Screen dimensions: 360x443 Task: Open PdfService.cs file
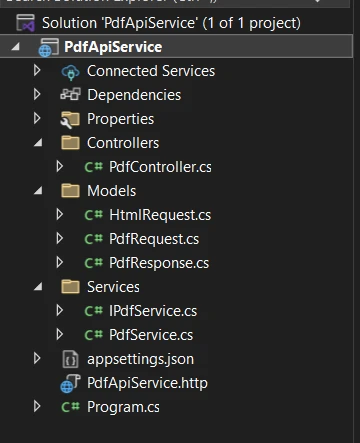coord(151,335)
